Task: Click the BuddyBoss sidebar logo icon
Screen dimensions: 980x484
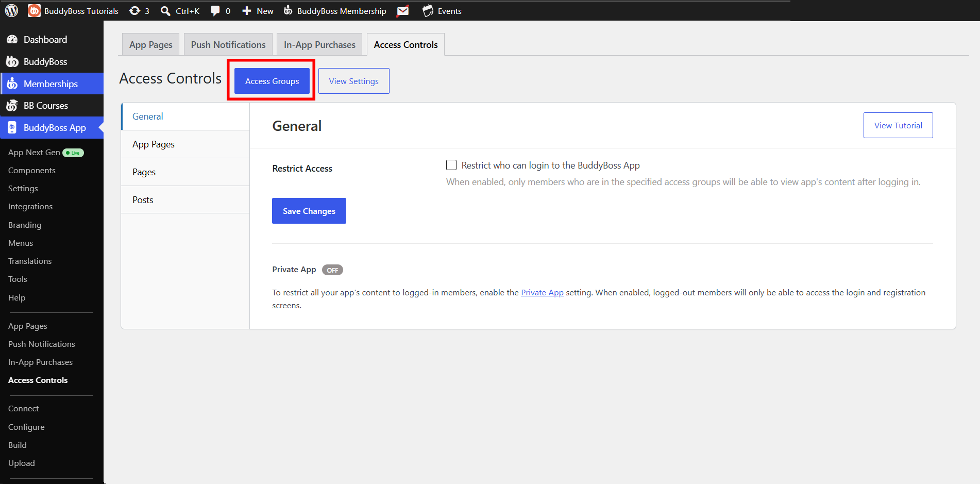Action: [x=12, y=62]
